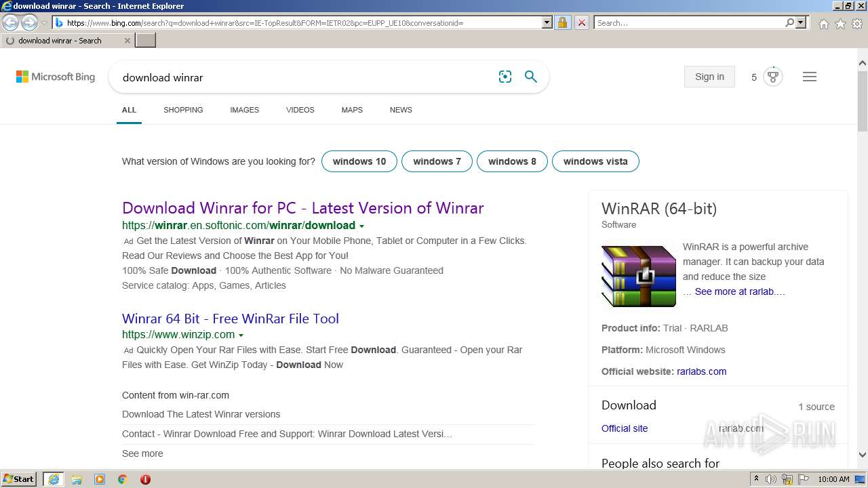Open a new blank tab
Screen dimensions: 868x488
click(x=146, y=41)
